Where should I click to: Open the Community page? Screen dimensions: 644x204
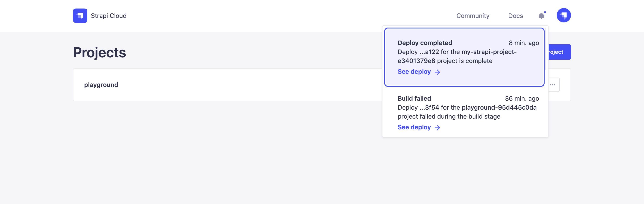[473, 16]
